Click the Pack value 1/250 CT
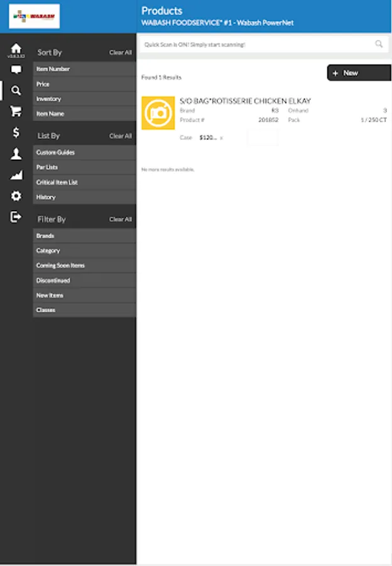 (374, 120)
